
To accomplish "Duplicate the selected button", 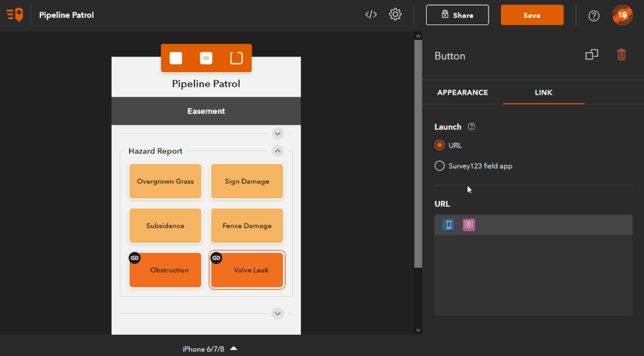I will 591,55.
